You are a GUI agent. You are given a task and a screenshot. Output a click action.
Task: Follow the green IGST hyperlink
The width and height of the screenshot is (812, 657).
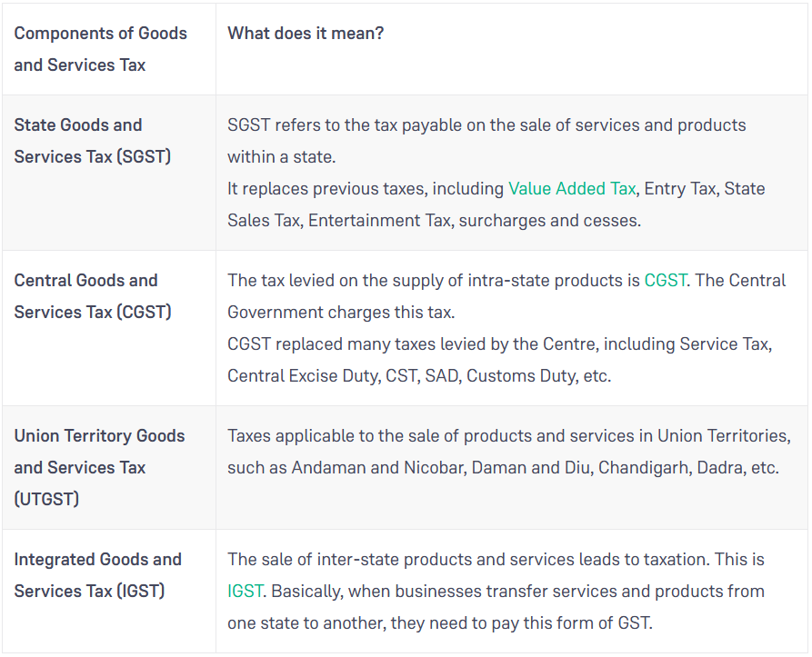pyautogui.click(x=245, y=592)
